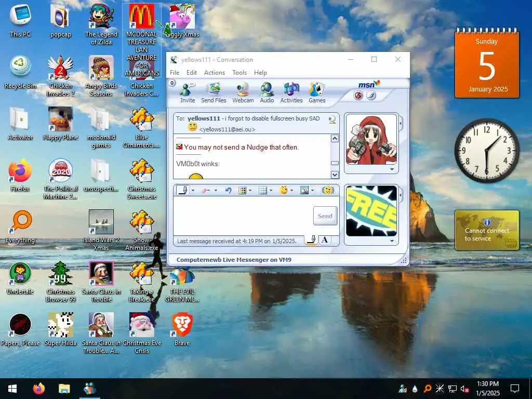Select the Super Hilda desktop icon

[60, 329]
